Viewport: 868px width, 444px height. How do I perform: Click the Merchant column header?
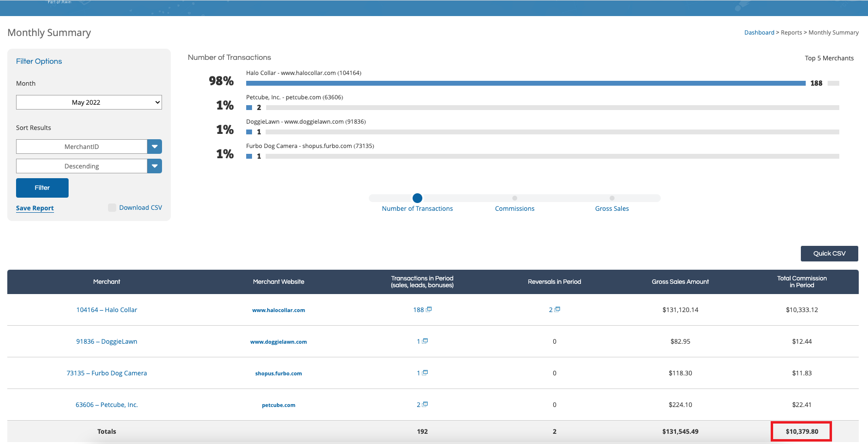[x=107, y=282]
